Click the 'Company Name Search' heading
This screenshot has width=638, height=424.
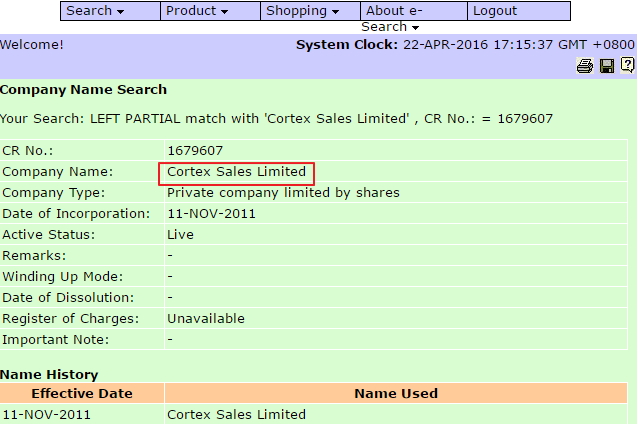(83, 90)
